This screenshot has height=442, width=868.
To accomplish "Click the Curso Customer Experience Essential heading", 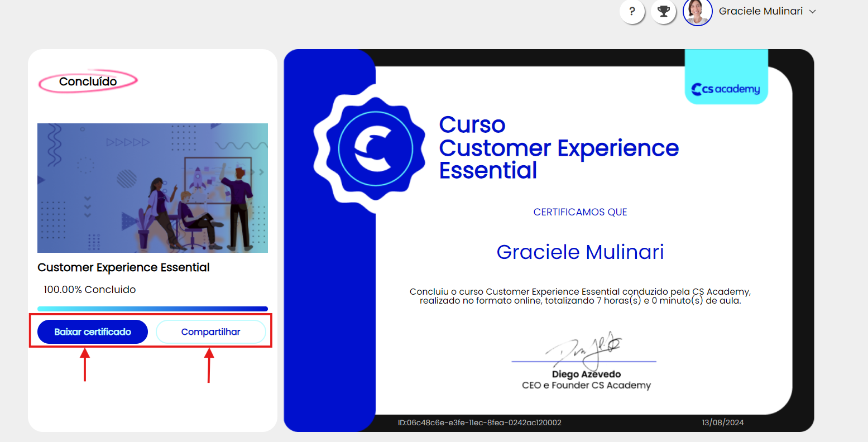I will pos(559,147).
